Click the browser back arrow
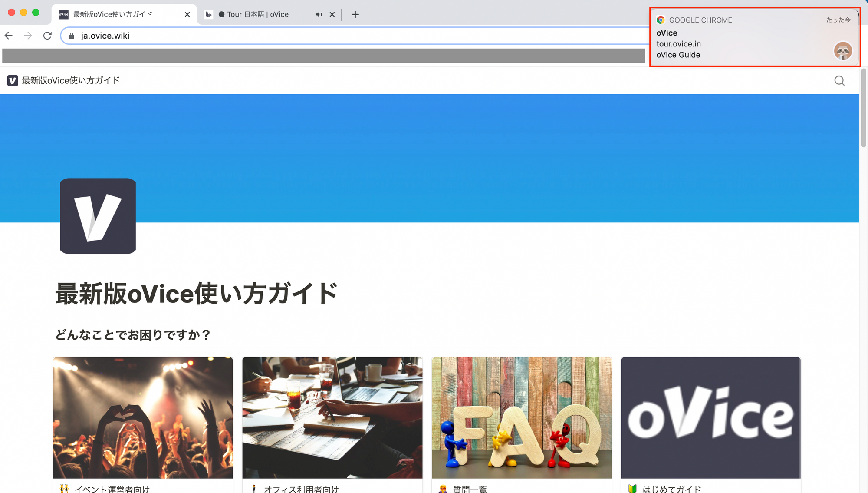The image size is (868, 493). click(x=9, y=36)
